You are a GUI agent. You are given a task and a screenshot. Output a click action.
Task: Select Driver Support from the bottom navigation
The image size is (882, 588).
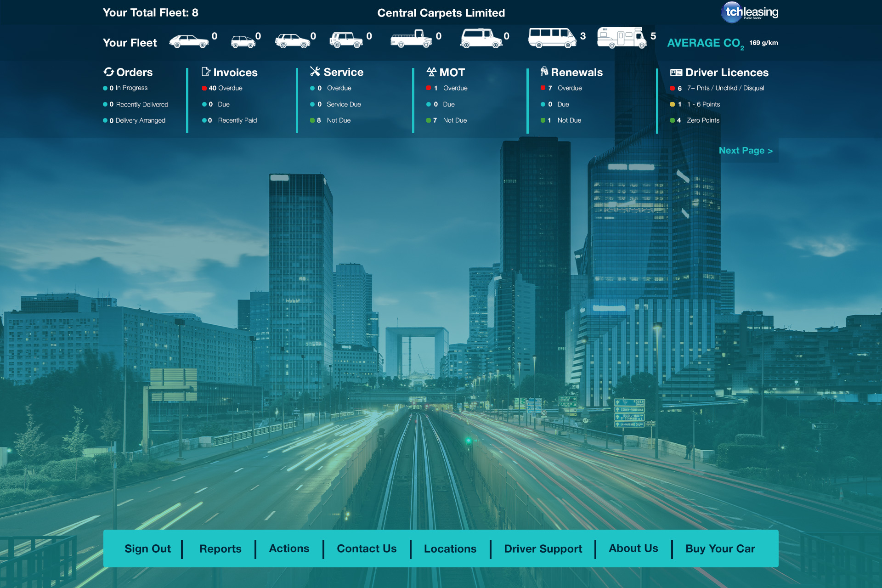(543, 548)
